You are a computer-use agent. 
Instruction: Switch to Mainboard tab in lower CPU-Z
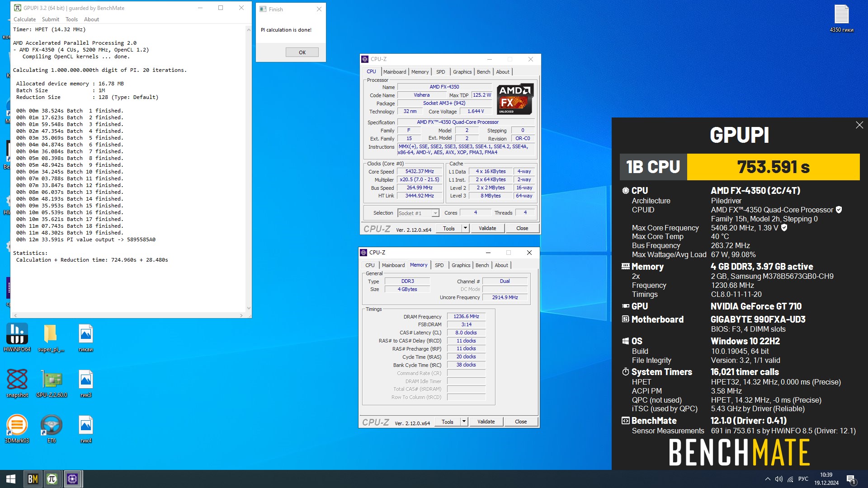393,265
